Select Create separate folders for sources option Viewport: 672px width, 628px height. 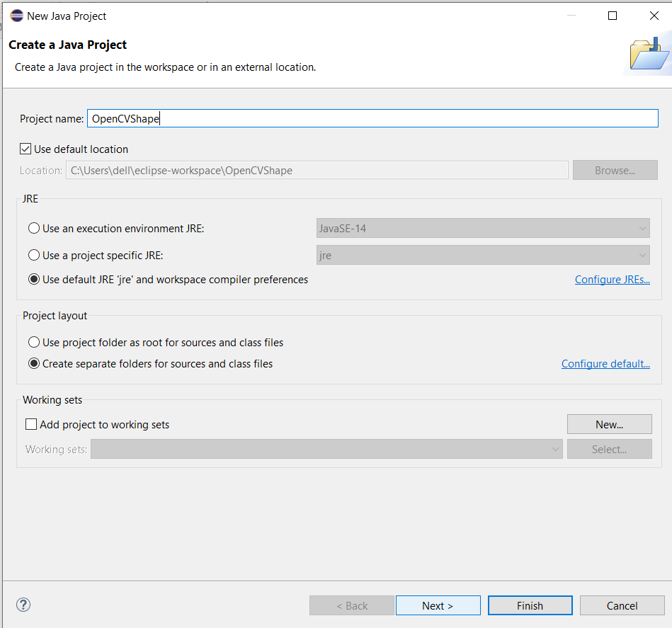[34, 364]
